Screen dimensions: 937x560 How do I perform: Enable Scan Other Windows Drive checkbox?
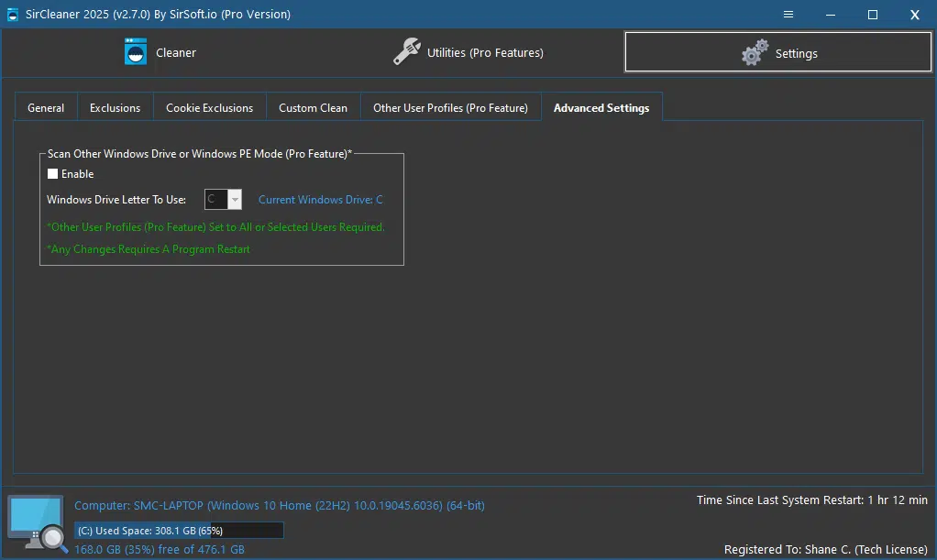tap(52, 174)
